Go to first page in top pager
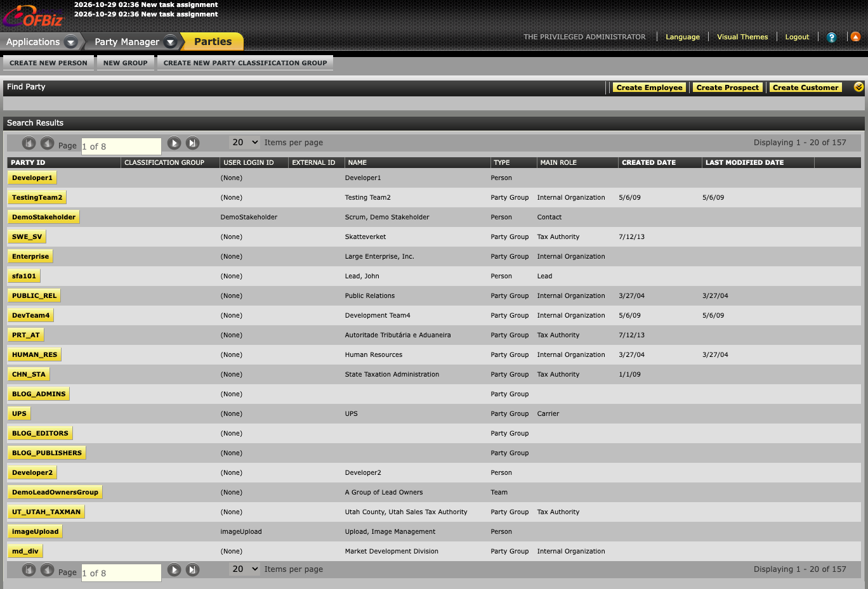The image size is (868, 589). 29,143
